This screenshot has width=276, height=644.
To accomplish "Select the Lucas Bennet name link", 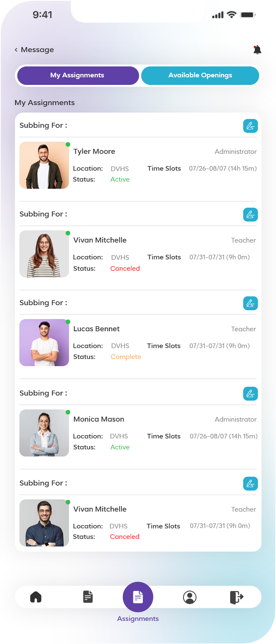I will (97, 329).
